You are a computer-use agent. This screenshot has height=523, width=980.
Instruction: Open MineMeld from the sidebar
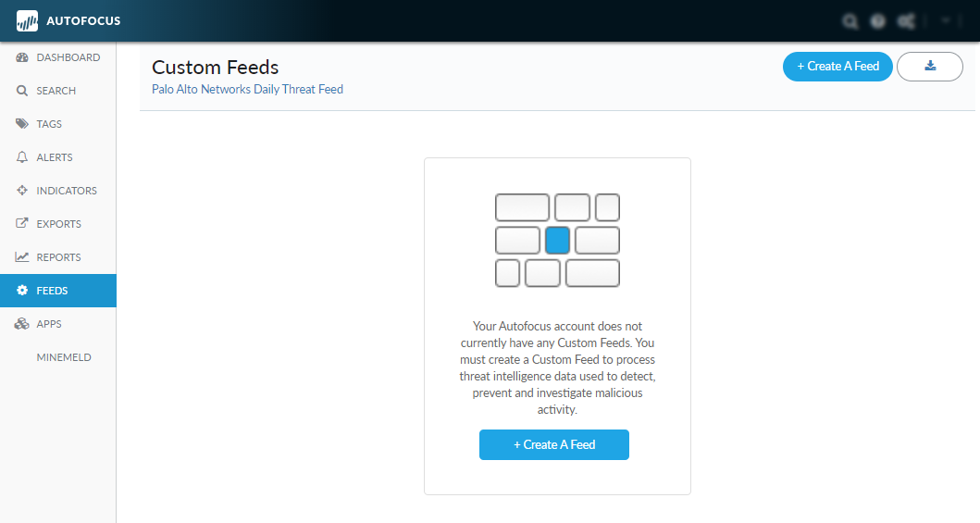point(64,357)
